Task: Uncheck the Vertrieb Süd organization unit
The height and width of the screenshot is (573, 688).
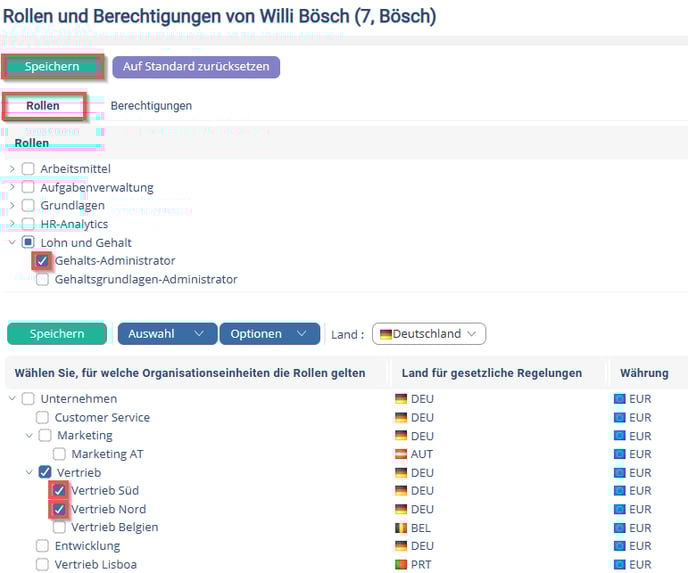Action: (60, 490)
